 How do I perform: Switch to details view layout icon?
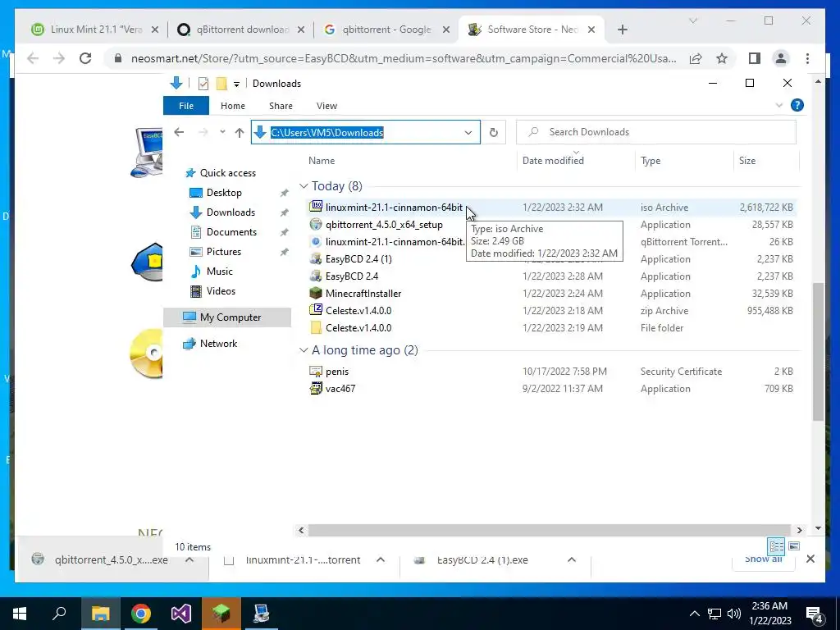tap(776, 546)
